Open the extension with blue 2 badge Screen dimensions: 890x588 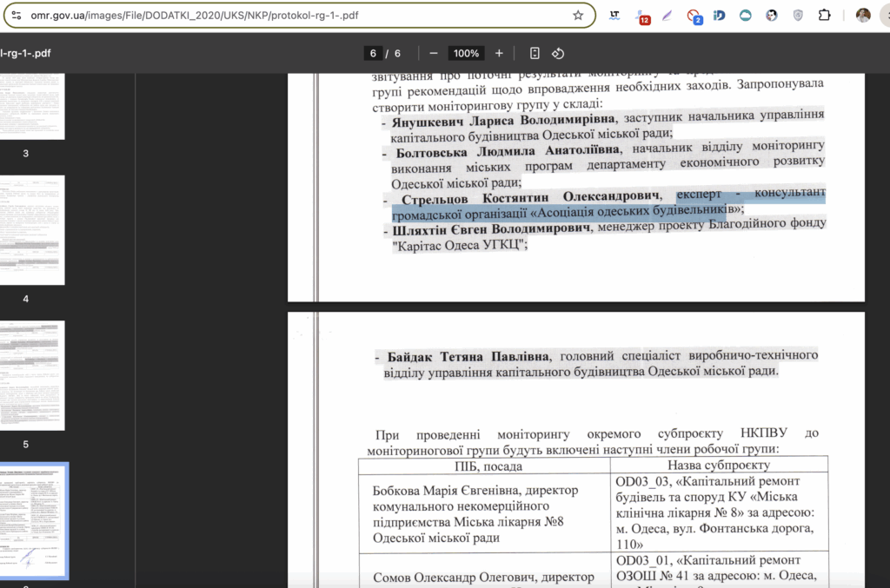pyautogui.click(x=694, y=17)
